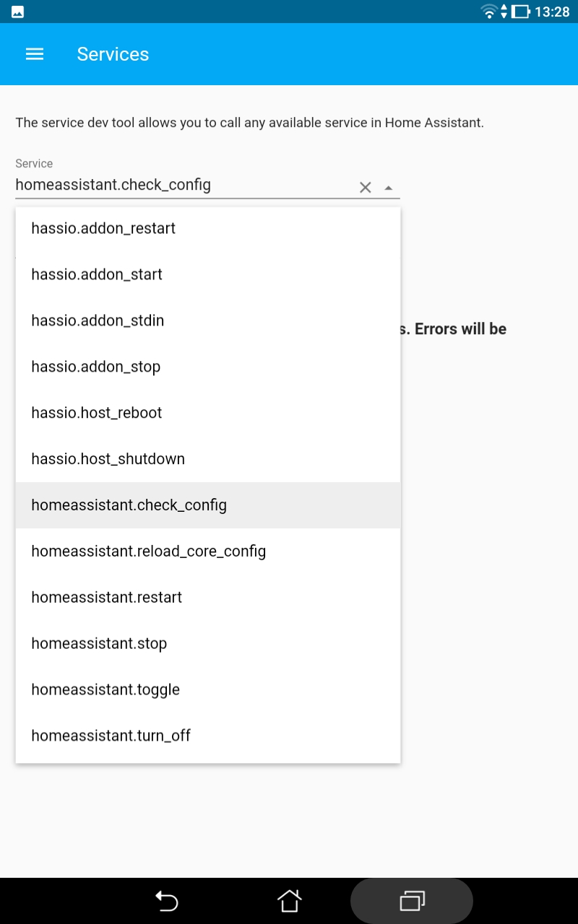The image size is (578, 924).
Task: Tap the image notification icon in status bar
Action: point(16,11)
